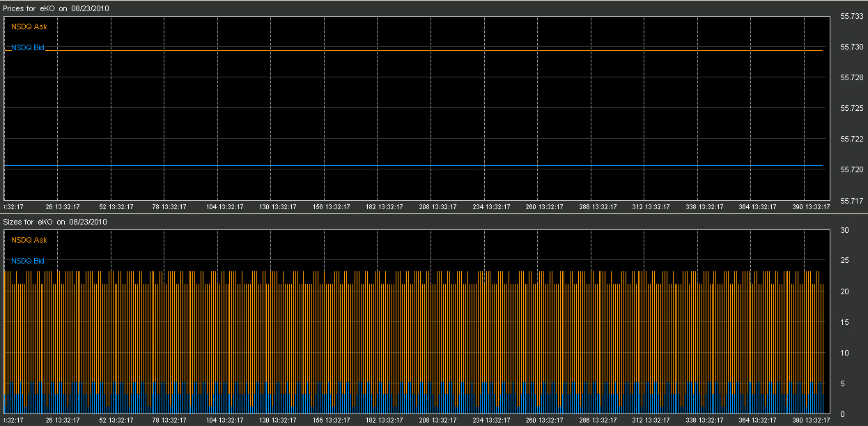Click the 25 label on Sizes axis
The height and width of the screenshot is (426, 868).
coord(844,261)
